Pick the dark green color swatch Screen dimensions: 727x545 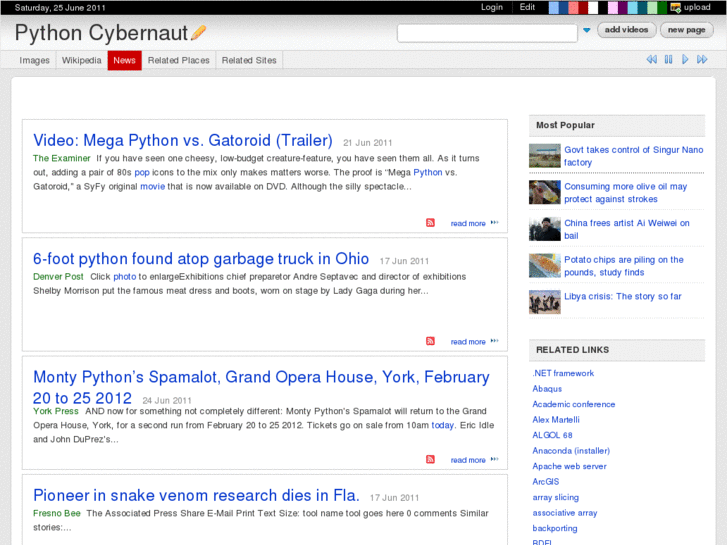tap(662, 8)
